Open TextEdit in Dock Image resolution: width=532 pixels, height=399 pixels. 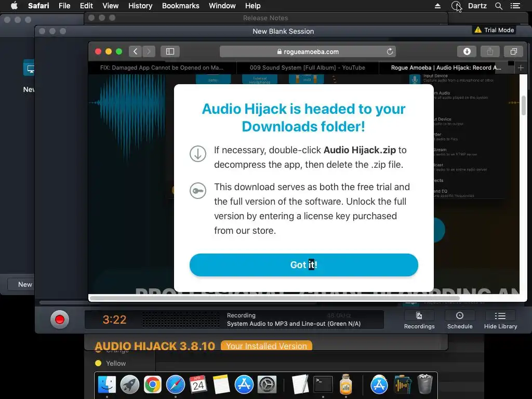[300, 384]
